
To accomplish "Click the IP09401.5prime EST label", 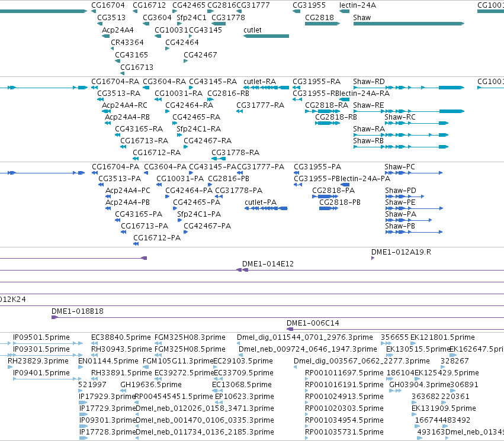I will pyautogui.click(x=41, y=373).
